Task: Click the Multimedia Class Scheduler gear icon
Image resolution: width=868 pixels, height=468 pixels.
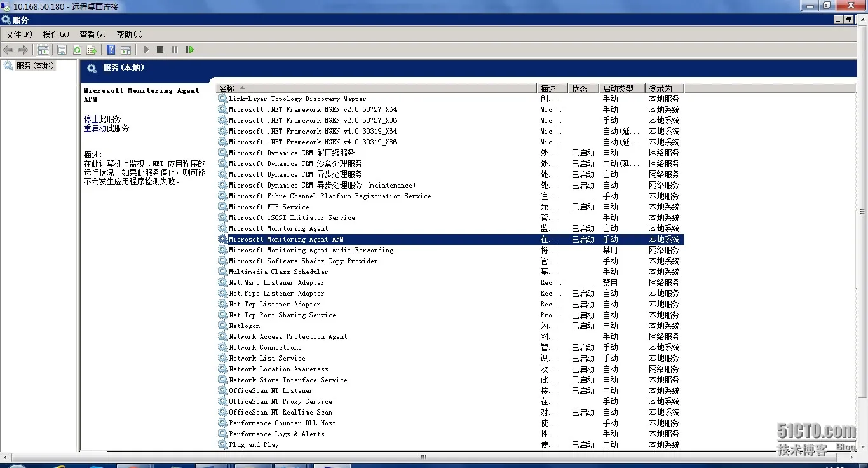Action: click(x=223, y=272)
